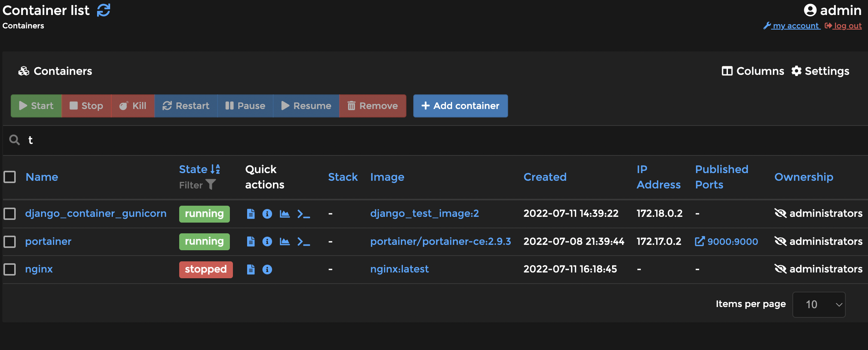This screenshot has width=868, height=350.
Task: Open inspect info icon for django_container_gunicorn
Action: (x=267, y=214)
